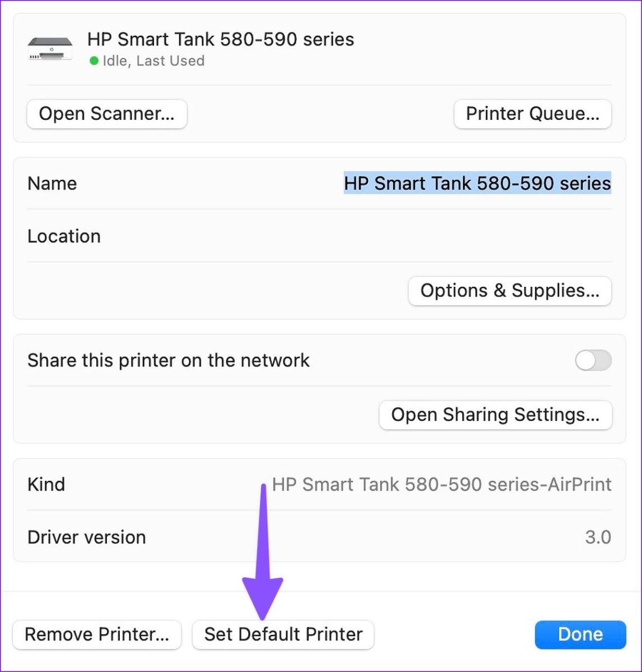The height and width of the screenshot is (672, 642).
Task: Click the "Share this printer on the network" label
Action: (x=168, y=361)
